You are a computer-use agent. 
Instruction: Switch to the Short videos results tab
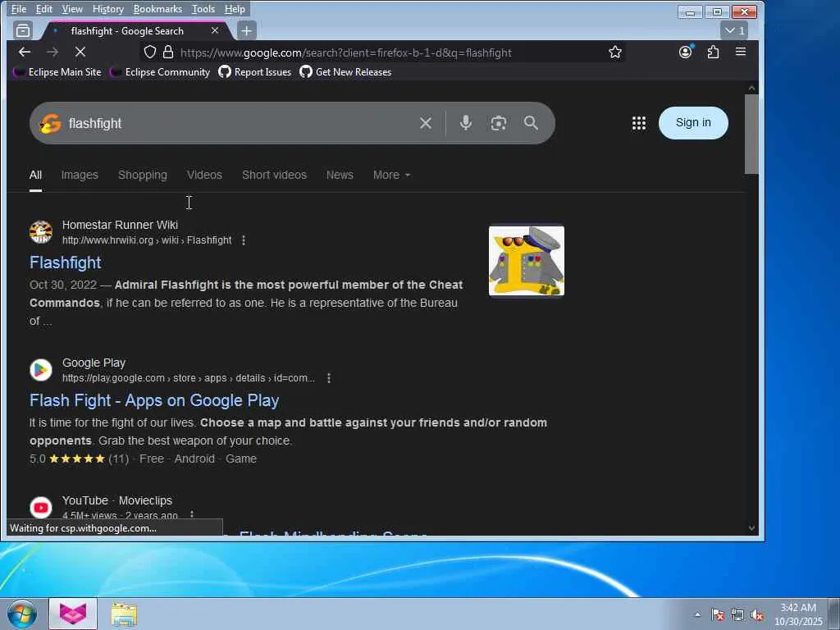click(x=274, y=176)
